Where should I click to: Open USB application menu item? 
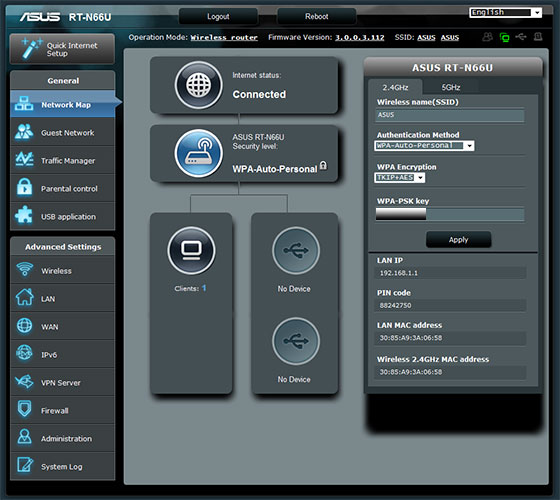tap(62, 216)
